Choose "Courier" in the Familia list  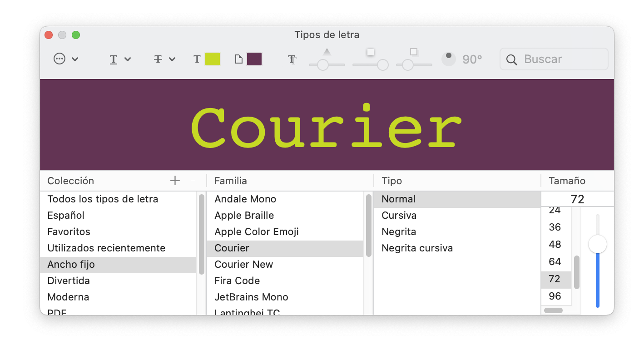[285, 248]
